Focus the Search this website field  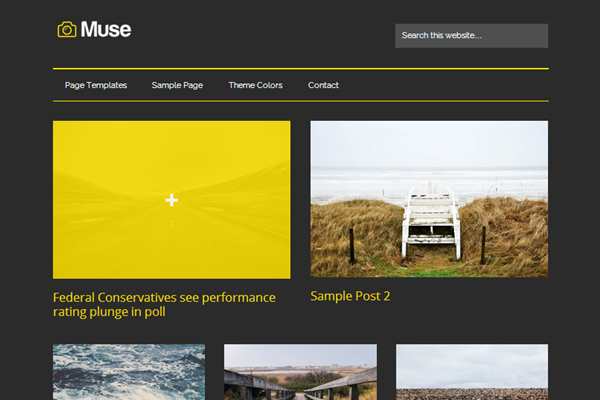[x=471, y=36]
